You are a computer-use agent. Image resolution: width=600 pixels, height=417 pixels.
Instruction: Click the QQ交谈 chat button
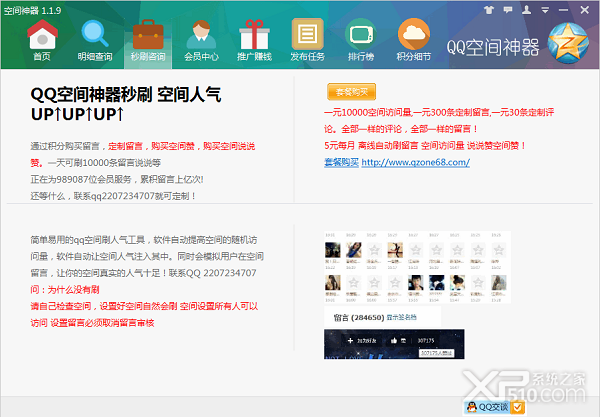click(488, 407)
